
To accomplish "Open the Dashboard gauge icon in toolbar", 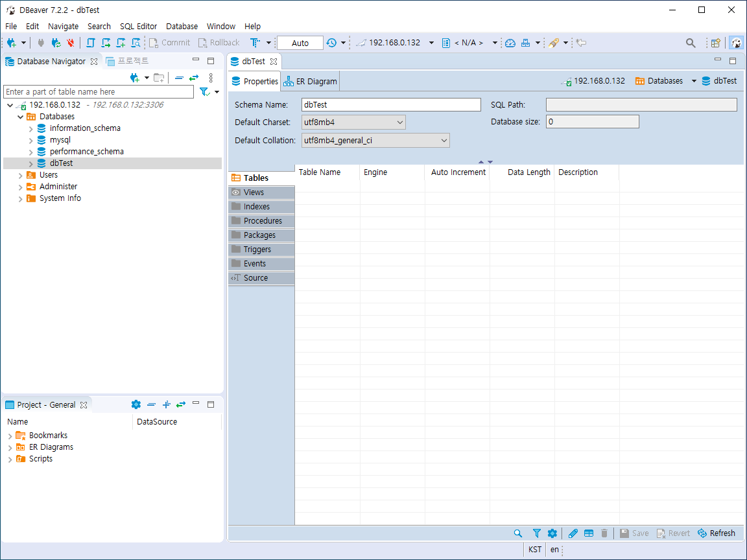I will point(510,43).
